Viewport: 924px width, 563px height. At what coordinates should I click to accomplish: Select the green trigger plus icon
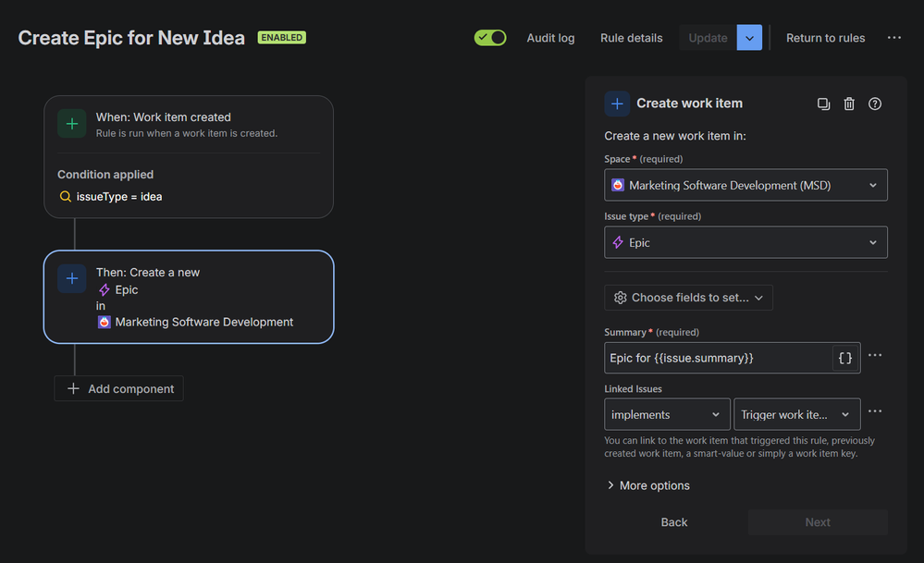(x=72, y=123)
